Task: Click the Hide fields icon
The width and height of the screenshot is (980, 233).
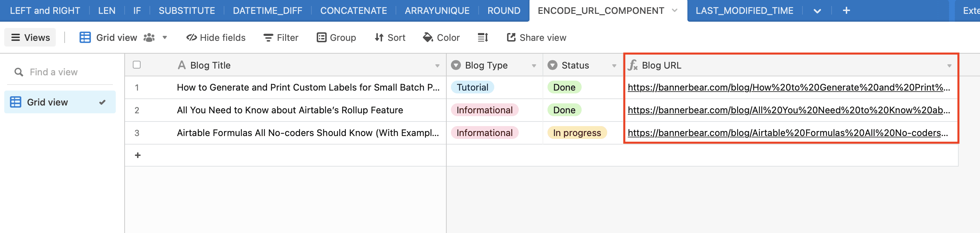Action: (x=191, y=37)
